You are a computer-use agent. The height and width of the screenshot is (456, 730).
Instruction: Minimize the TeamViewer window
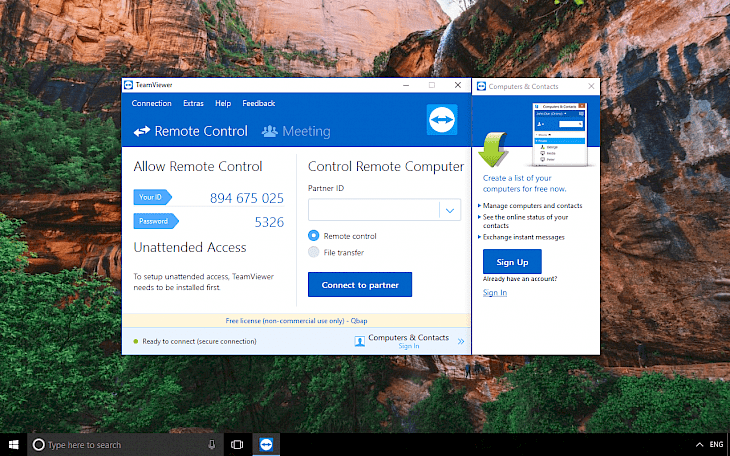click(x=406, y=85)
